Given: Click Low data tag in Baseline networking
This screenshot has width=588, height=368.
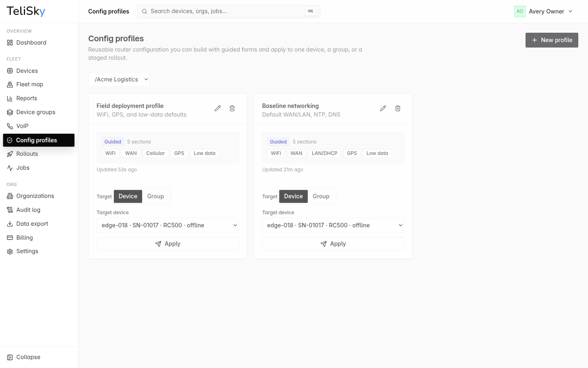Looking at the screenshot, I should pos(377,153).
